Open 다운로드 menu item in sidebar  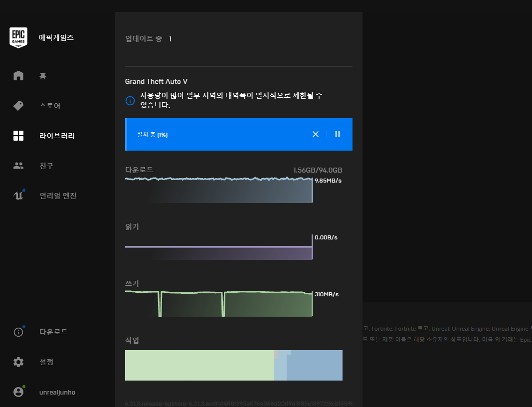tap(54, 332)
